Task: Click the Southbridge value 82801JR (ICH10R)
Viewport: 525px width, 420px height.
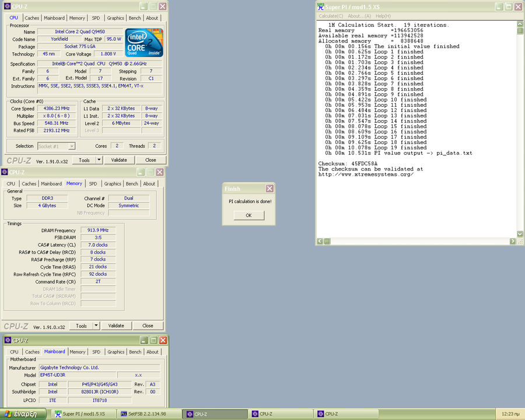Action: (100, 391)
